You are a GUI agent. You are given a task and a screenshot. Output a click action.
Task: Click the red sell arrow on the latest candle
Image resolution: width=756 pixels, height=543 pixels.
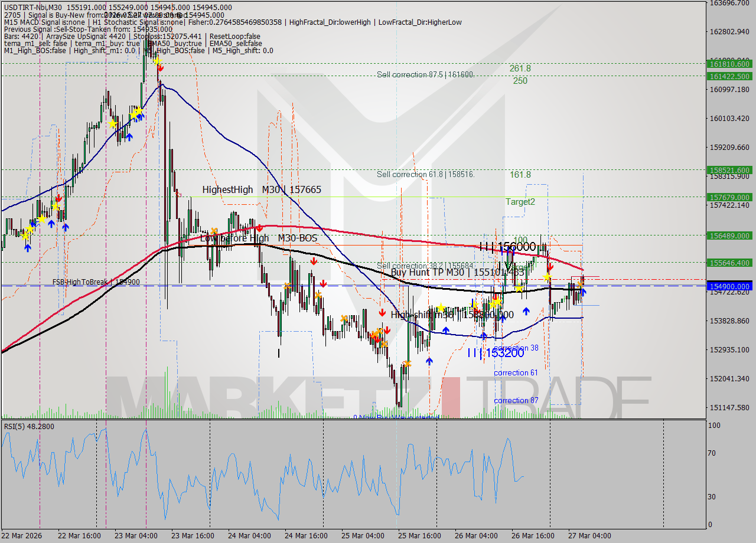550,267
